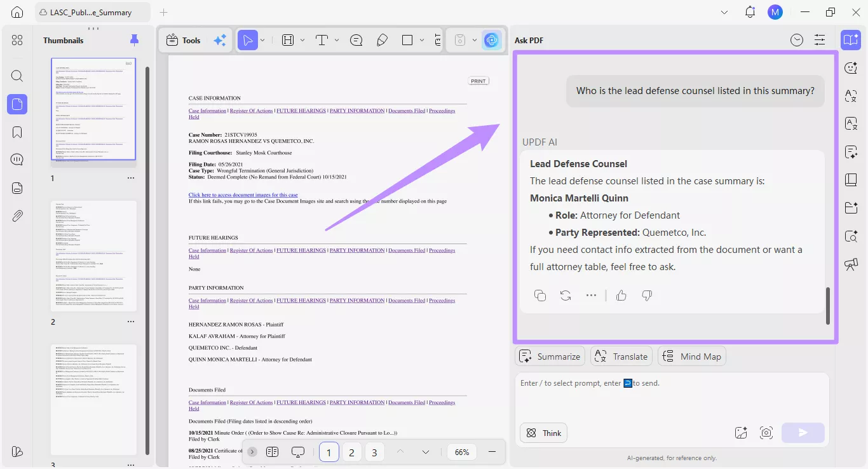The image size is (868, 469).
Task: Expand the bottom bar left arrow button
Action: click(252, 452)
